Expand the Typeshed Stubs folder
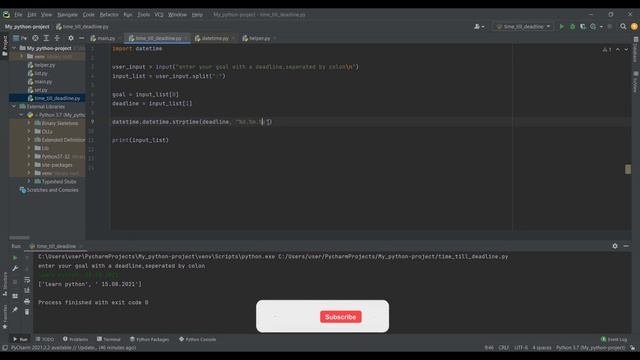The height and width of the screenshot is (360, 640). 29,181
